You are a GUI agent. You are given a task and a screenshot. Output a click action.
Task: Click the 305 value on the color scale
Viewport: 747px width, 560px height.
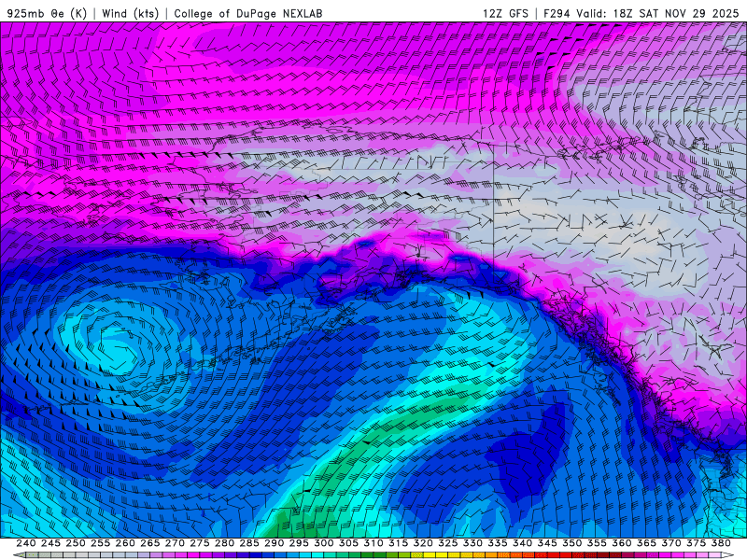point(348,543)
